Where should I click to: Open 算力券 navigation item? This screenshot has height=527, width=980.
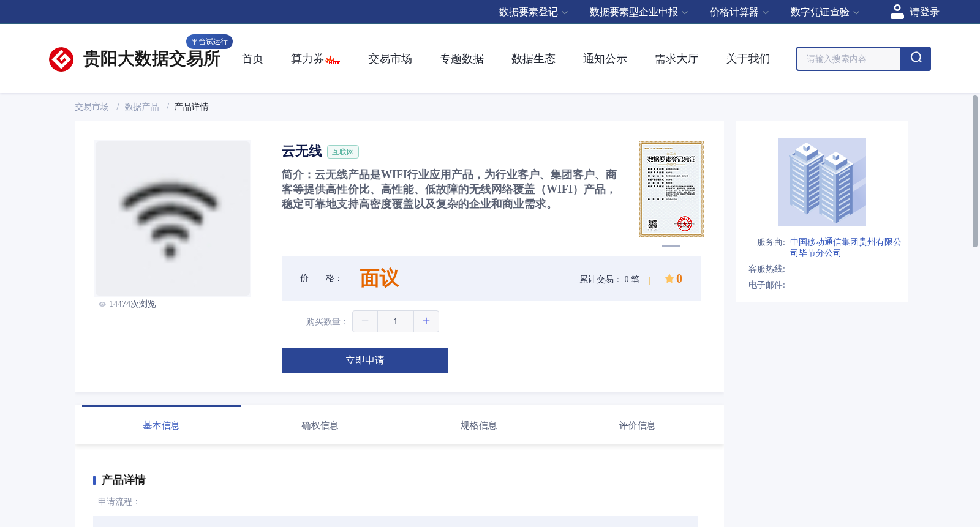(x=315, y=59)
